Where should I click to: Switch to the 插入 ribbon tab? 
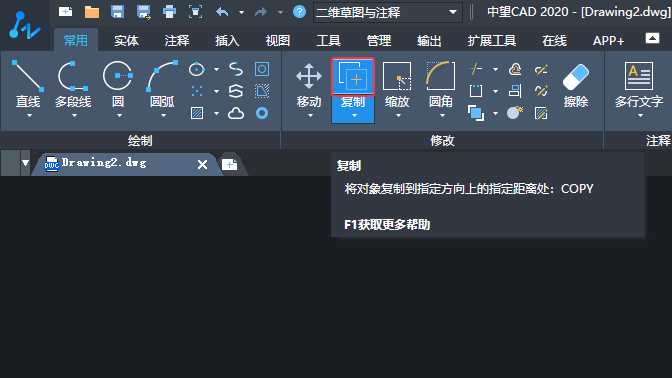pos(227,41)
